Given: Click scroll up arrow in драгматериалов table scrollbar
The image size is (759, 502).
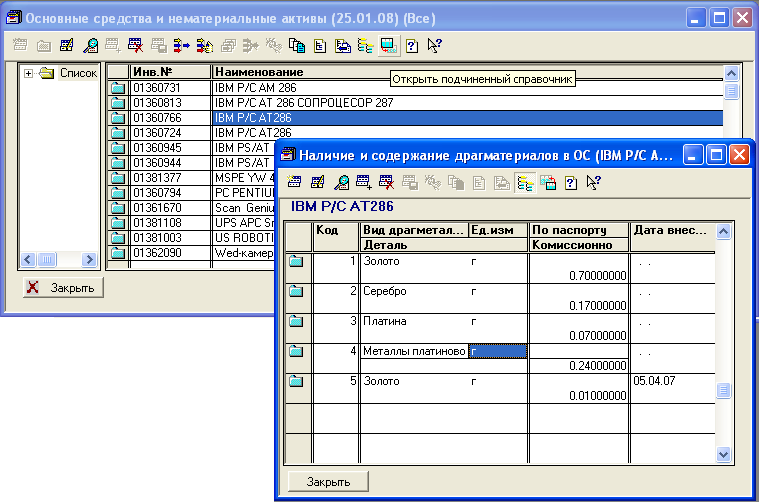Looking at the screenshot, I should pyautogui.click(x=723, y=231).
